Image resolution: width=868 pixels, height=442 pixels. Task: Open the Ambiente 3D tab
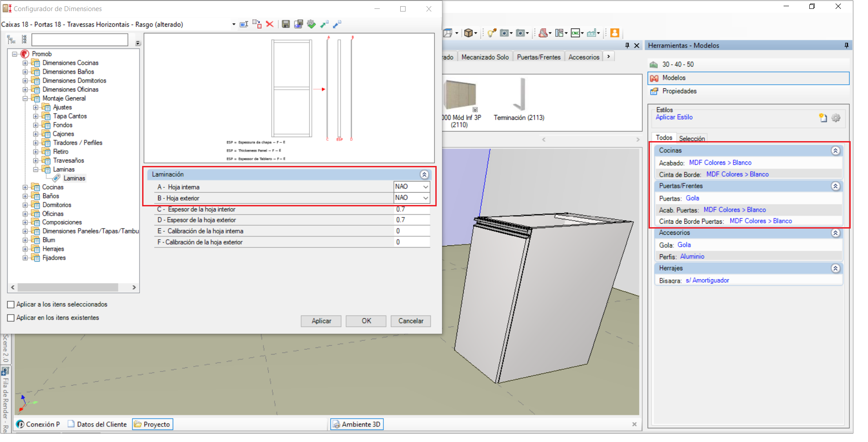click(x=357, y=424)
